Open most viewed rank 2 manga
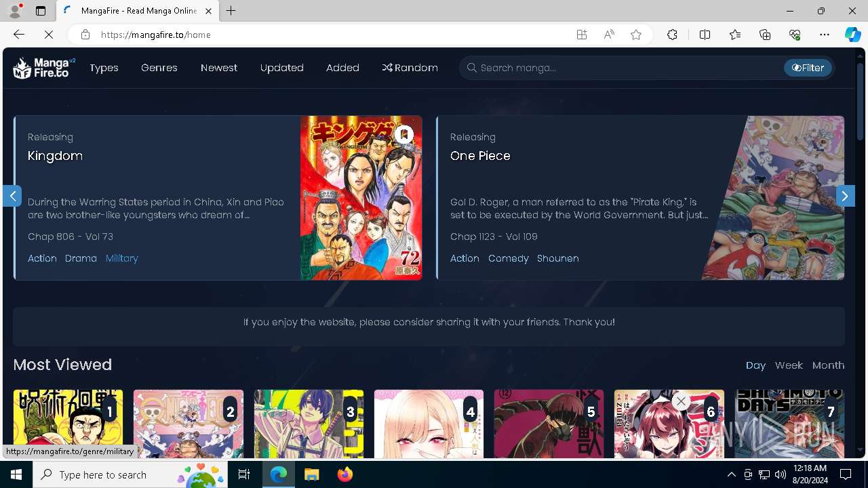Viewport: 868px width, 488px height. [x=188, y=424]
